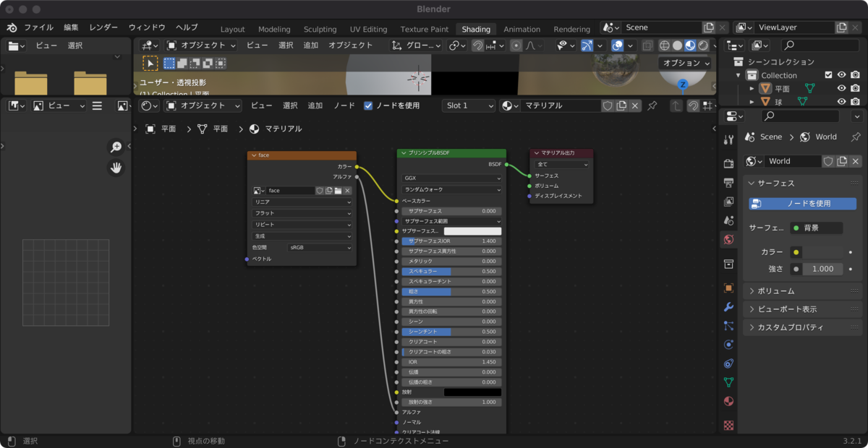This screenshot has height=448, width=868.
Task: Open the Modifiers wrench tab
Action: point(728,307)
